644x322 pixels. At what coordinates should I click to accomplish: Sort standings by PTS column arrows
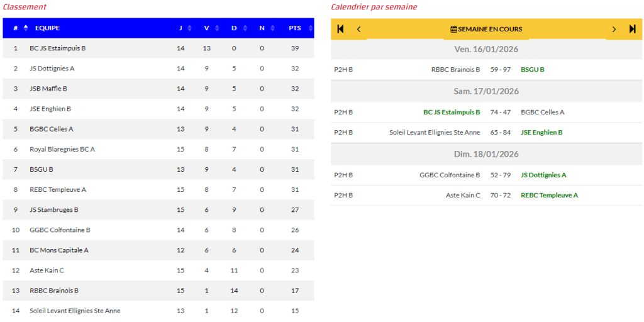tap(310, 28)
